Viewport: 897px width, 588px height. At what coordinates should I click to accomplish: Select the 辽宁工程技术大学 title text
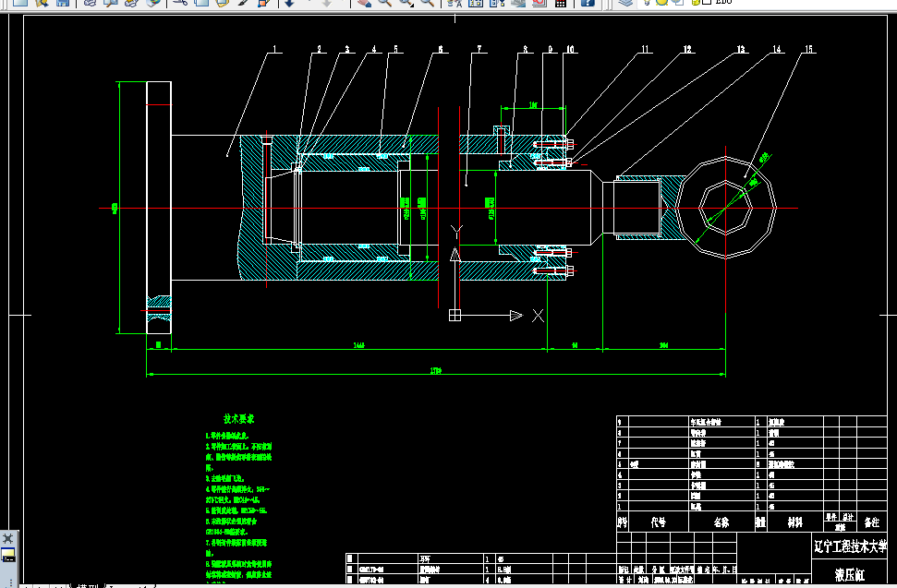[x=850, y=546]
